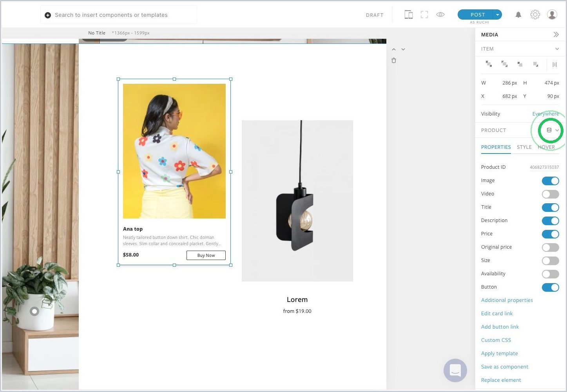567x392 pixels.
Task: Open the POST button dropdown arrow
Action: tap(497, 14)
